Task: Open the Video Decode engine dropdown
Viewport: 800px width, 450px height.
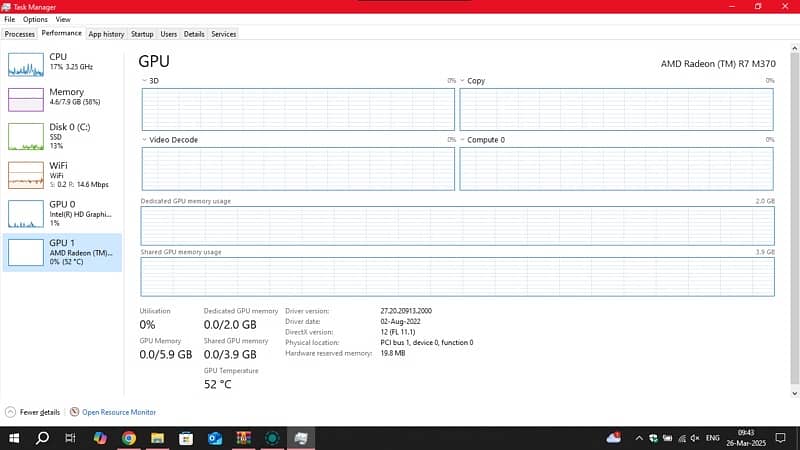Action: click(144, 139)
